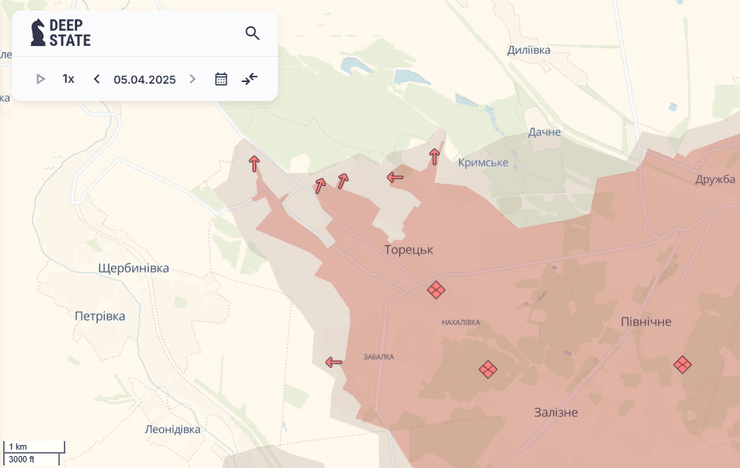Click the left-pointing arrow above Торецьк
The image size is (740, 468).
395,178
